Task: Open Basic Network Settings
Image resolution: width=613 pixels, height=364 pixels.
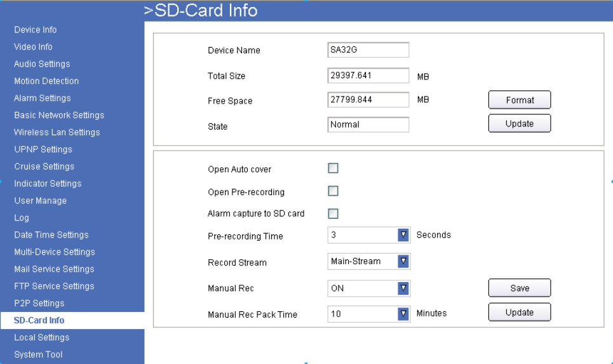Action: (59, 116)
